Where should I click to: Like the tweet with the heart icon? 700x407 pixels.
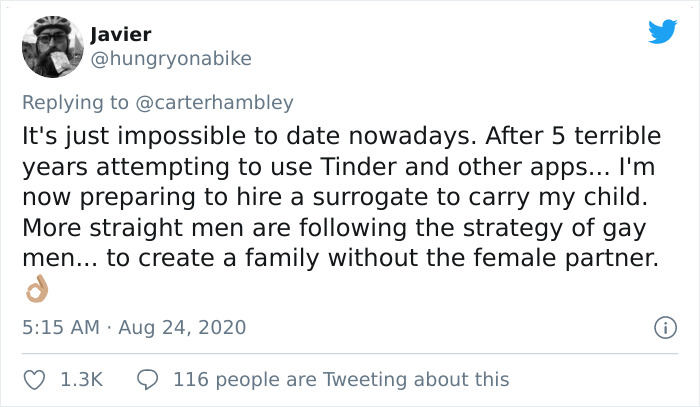tap(34, 380)
